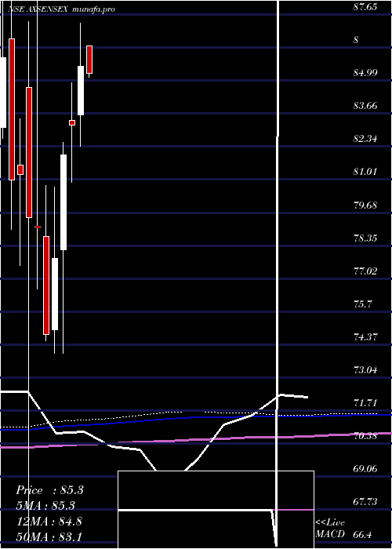Click the '<<Live MACD' label
Screen dimensions: 392x549
[330, 528]
